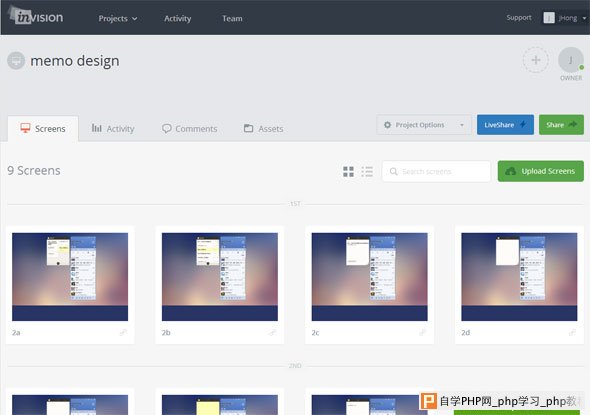This screenshot has width=590, height=415.
Task: Click the owner avatar J
Action: tap(571, 60)
